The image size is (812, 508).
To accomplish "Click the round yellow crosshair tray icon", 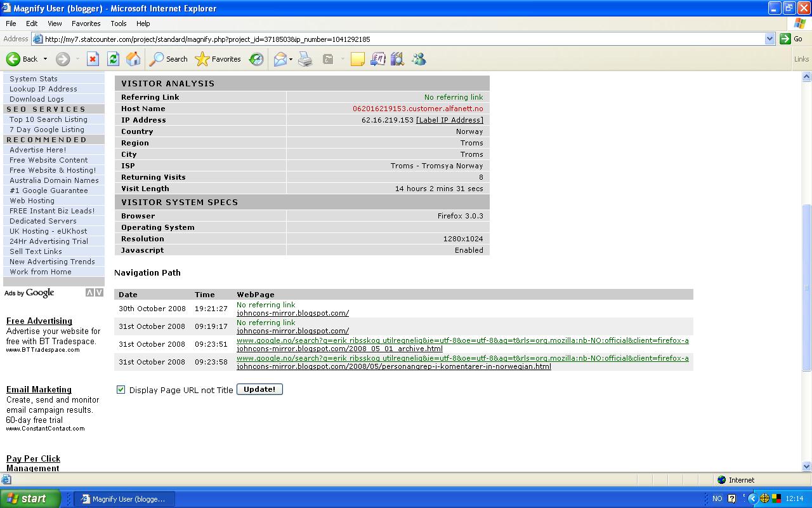I will [764, 498].
